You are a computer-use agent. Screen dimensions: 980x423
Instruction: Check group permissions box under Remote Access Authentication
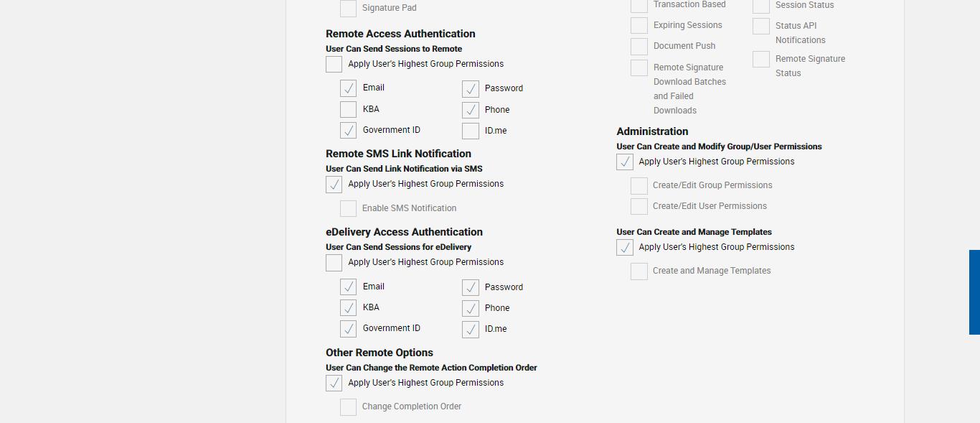pyautogui.click(x=334, y=65)
